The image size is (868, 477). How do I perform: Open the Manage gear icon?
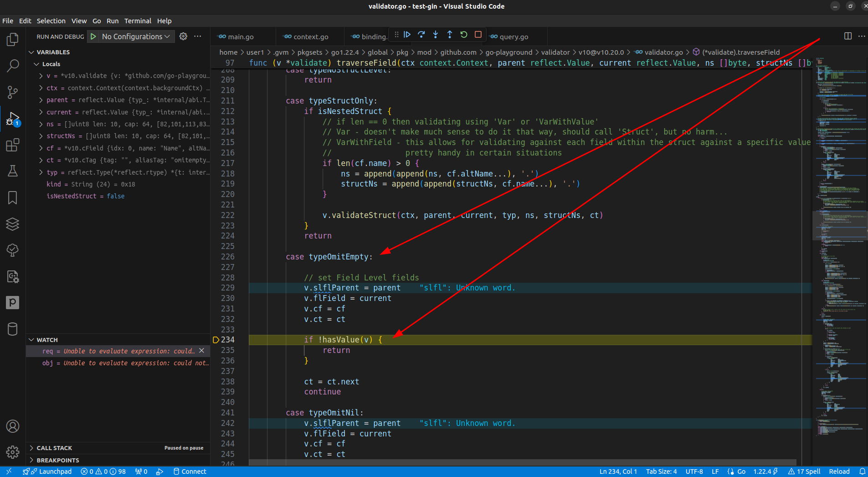click(13, 452)
